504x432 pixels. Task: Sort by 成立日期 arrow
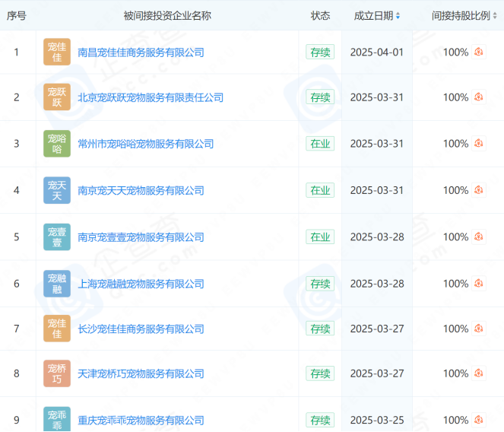coord(398,15)
